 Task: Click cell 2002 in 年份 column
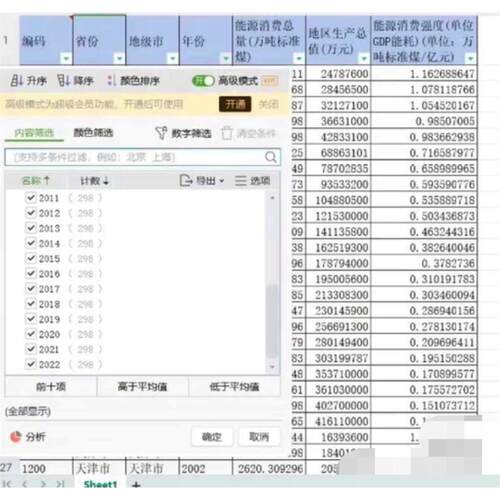pyautogui.click(x=206, y=469)
